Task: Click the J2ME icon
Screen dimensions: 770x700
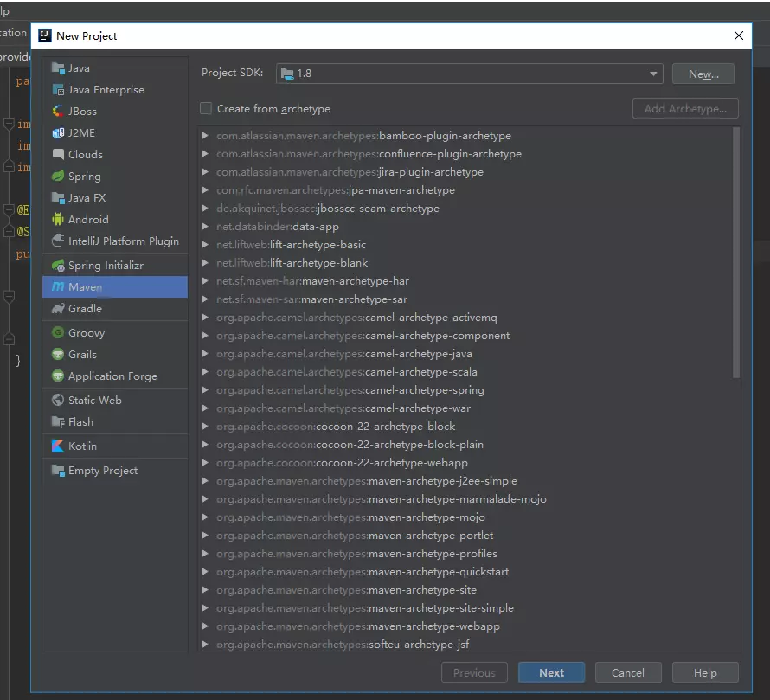Action: [x=58, y=133]
